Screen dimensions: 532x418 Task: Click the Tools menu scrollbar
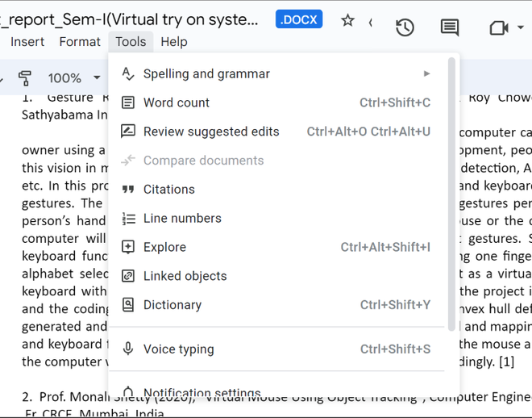click(x=451, y=194)
